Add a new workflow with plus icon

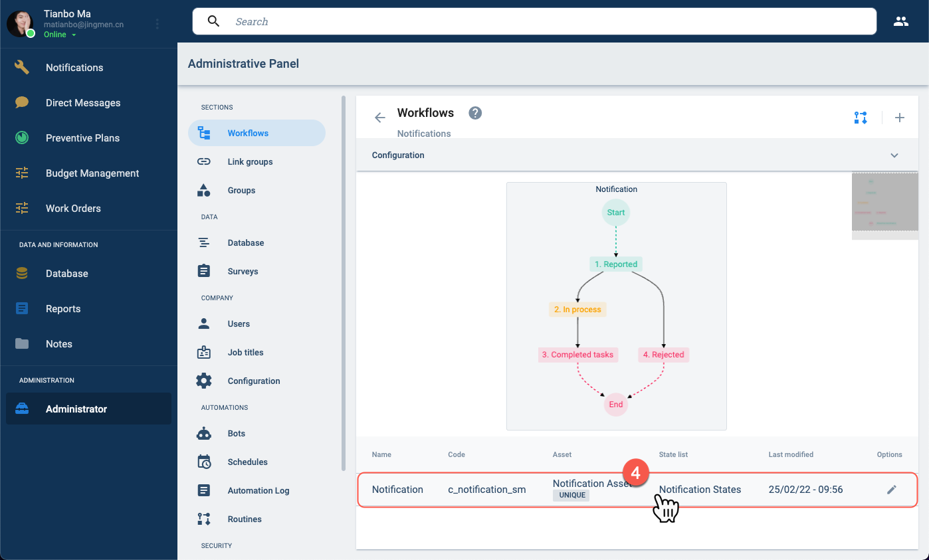pos(900,118)
